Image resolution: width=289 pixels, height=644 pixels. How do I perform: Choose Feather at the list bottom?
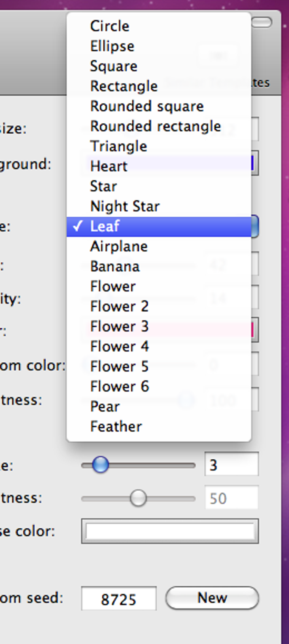[116, 426]
